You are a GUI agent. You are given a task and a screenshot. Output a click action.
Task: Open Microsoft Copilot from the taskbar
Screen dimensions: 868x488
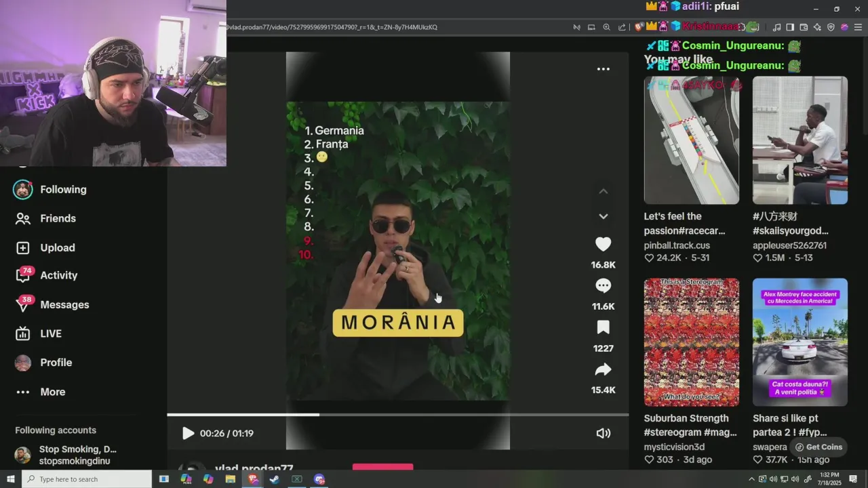tap(208, 479)
